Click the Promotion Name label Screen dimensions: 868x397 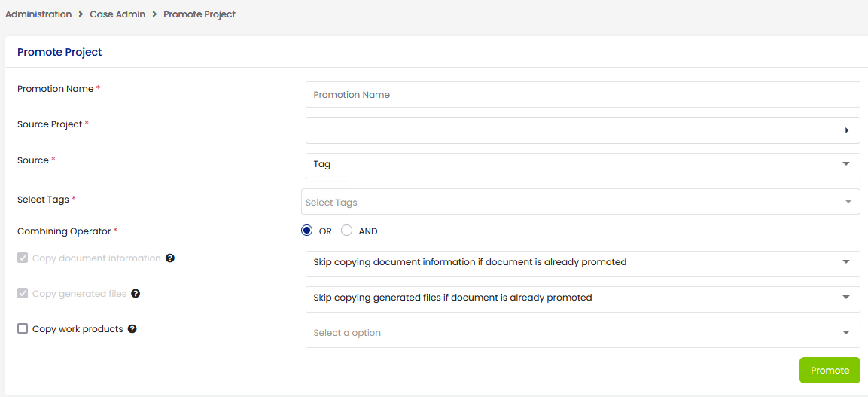[x=56, y=89]
